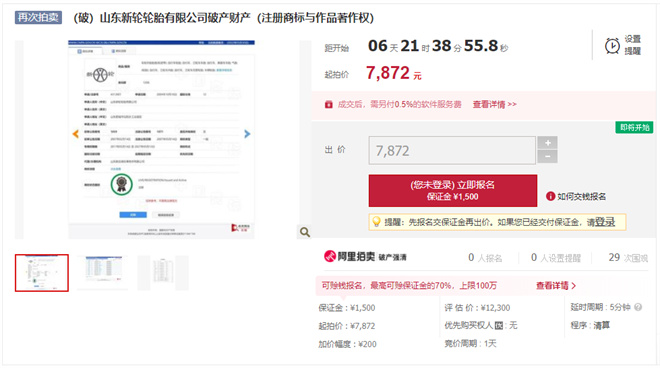Click the 7,872 bid price input field
The width and height of the screenshot is (660, 368).
click(x=452, y=150)
